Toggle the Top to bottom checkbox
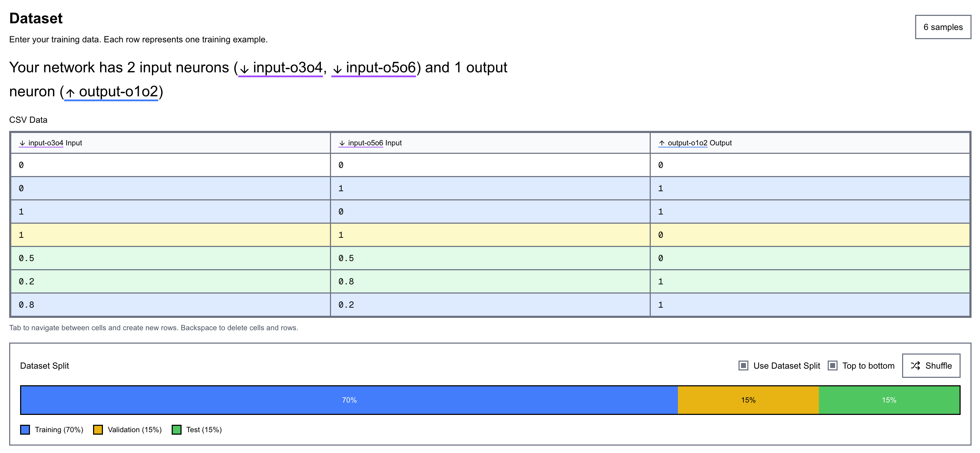This screenshot has width=980, height=453. [x=832, y=366]
